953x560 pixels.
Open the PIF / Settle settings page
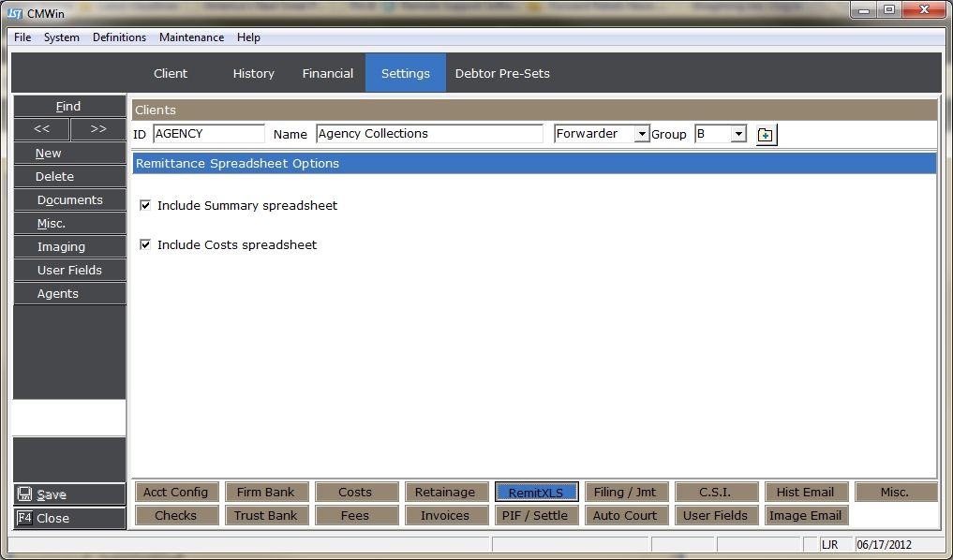point(536,515)
